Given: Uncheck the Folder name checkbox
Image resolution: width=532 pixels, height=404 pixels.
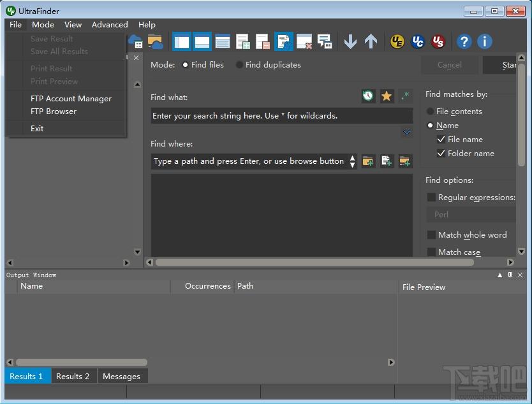Looking at the screenshot, I should pyautogui.click(x=441, y=153).
